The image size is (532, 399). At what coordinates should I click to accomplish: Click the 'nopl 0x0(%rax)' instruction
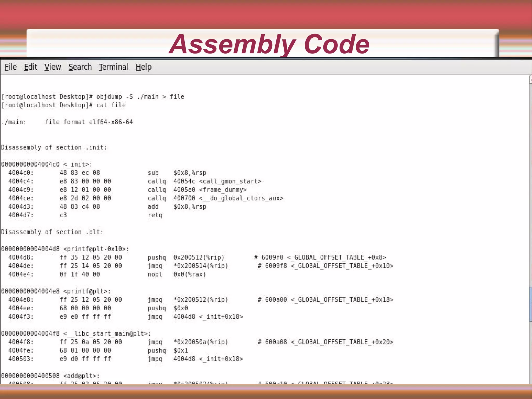177,274
